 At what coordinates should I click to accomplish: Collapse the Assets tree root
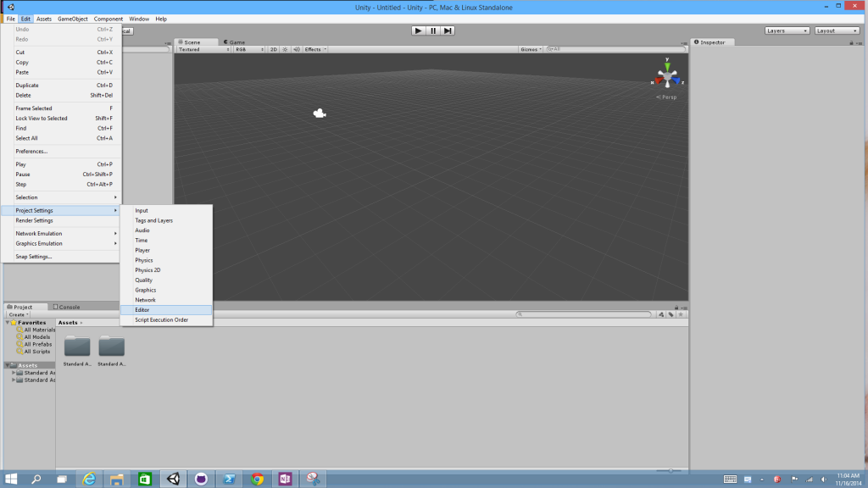[x=7, y=365]
